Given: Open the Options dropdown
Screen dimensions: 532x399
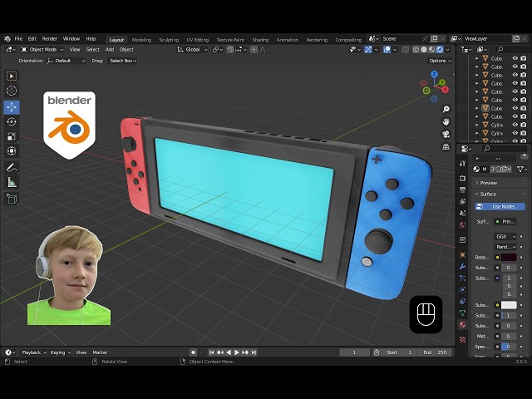Looking at the screenshot, I should 440,61.
